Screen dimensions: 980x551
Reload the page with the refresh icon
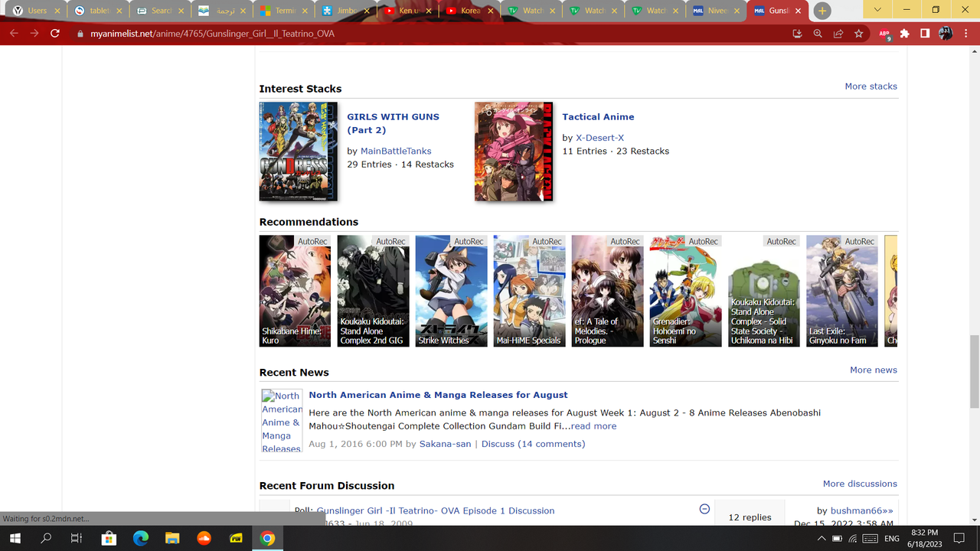tap(55, 34)
